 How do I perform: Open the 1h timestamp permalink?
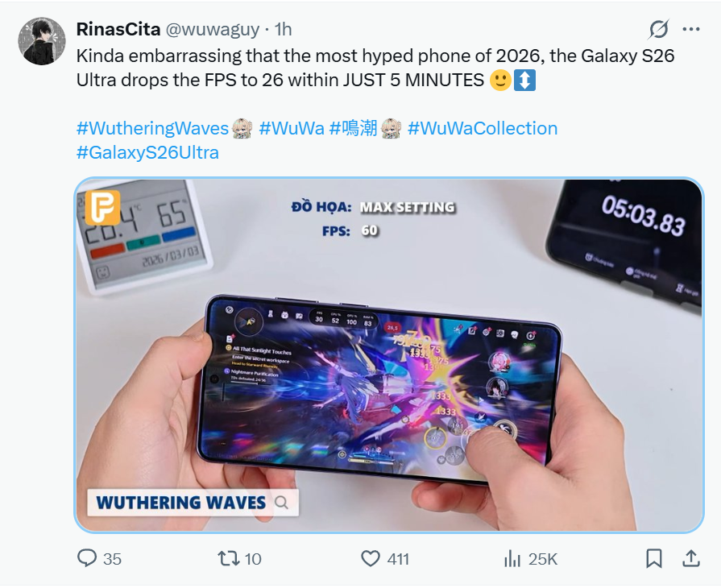pyautogui.click(x=284, y=30)
